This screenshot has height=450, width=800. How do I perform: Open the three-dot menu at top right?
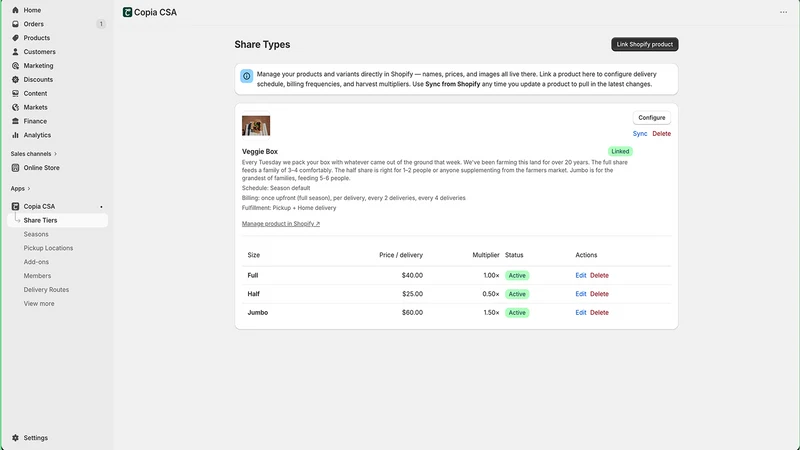pyautogui.click(x=783, y=12)
